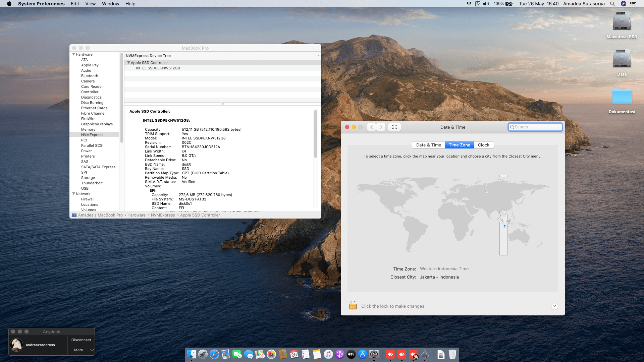Click the Disconnect button in Anydesk
Screen dimensions: 644x362
coord(81,340)
